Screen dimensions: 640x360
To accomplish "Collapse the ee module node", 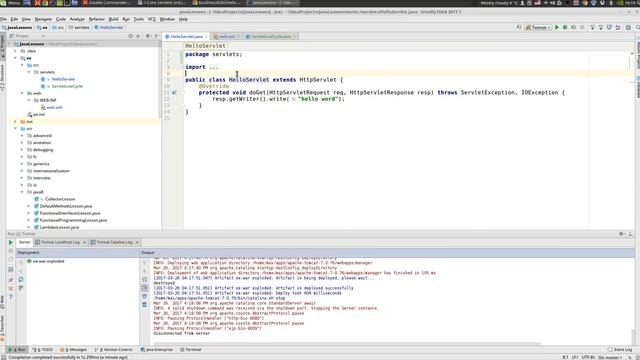I will [16, 58].
